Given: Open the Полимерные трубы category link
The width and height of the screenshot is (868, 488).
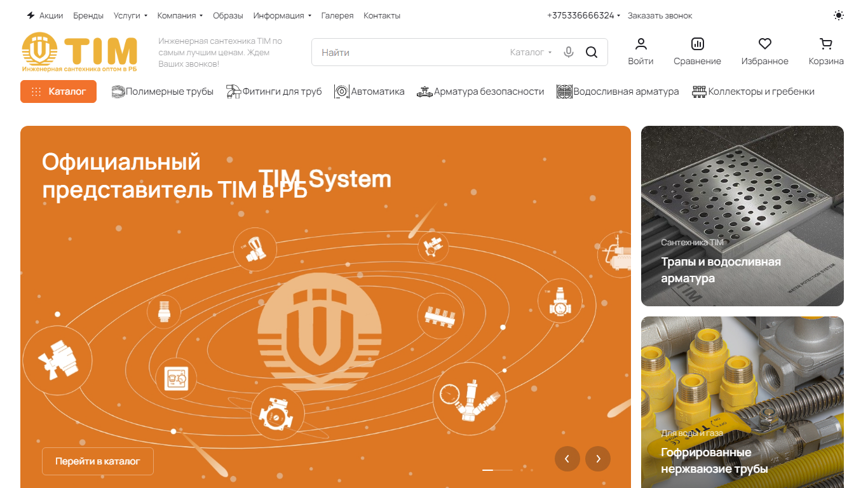Looking at the screenshot, I should (170, 91).
